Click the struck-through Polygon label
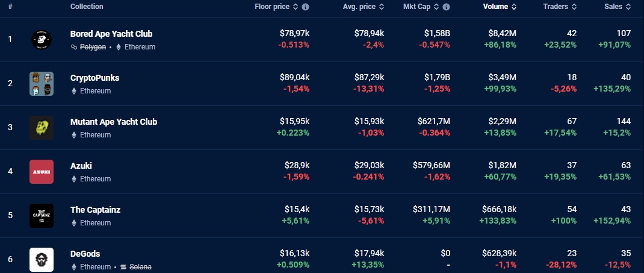The height and width of the screenshot is (273, 644). click(93, 47)
